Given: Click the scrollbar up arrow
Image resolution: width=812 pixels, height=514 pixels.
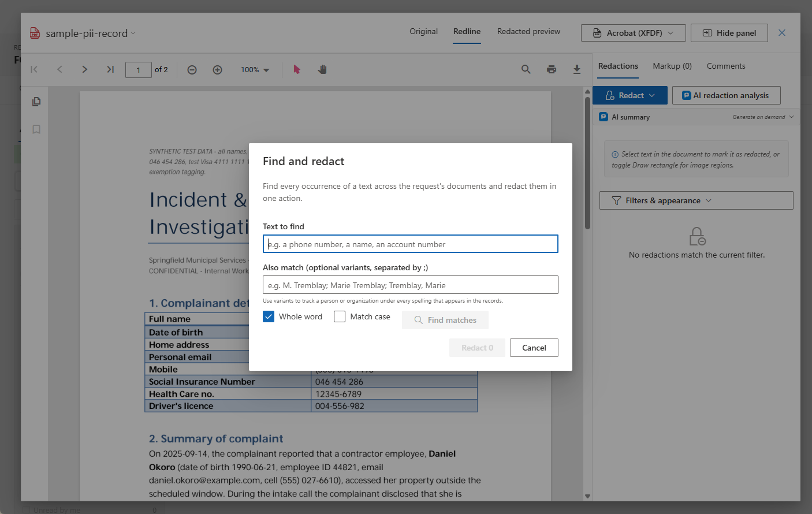Looking at the screenshot, I should pyautogui.click(x=587, y=91).
